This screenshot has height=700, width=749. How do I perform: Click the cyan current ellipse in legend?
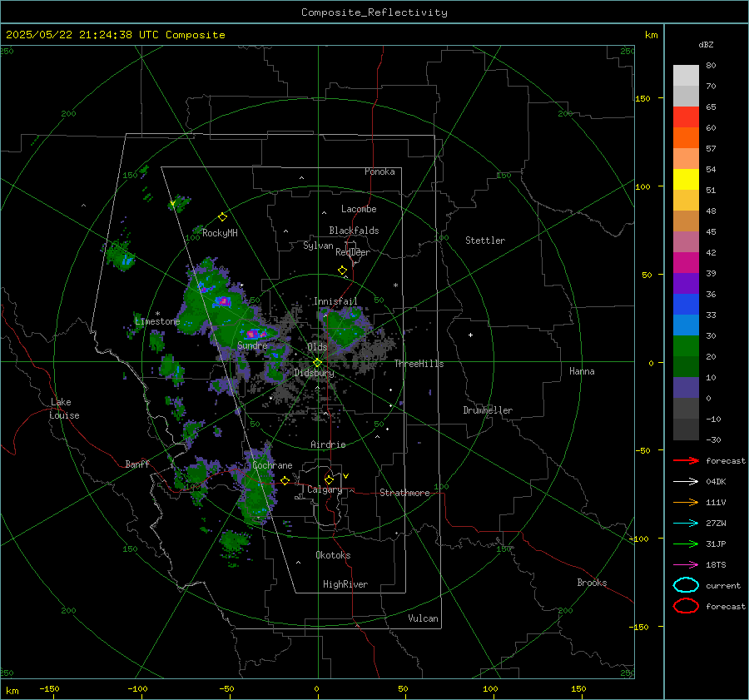(x=686, y=585)
